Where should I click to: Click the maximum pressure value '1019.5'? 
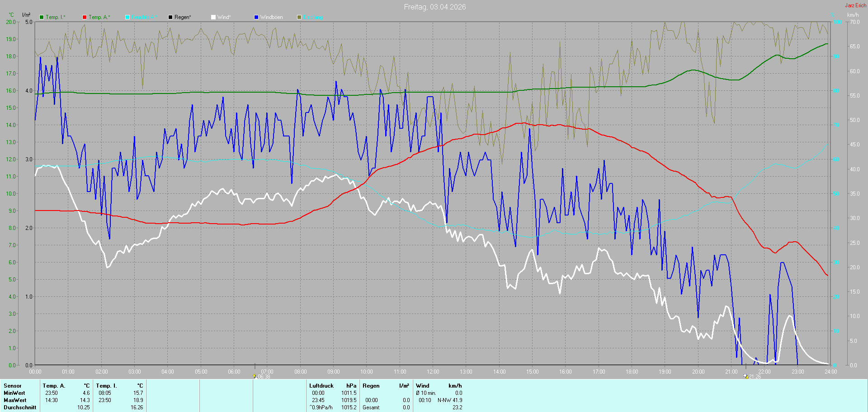[349, 400]
